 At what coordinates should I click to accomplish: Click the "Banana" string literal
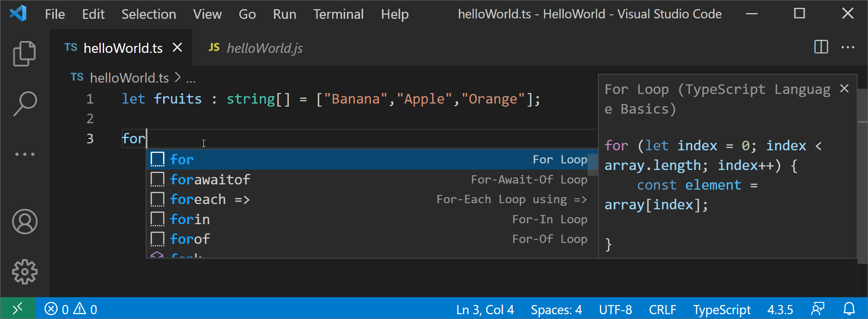[x=356, y=99]
